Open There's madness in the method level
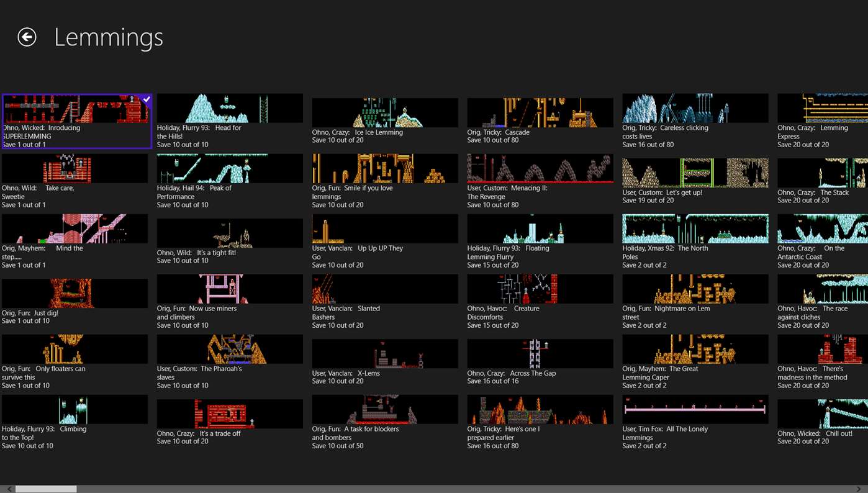Viewport: 868px width, 493px height. coord(823,362)
